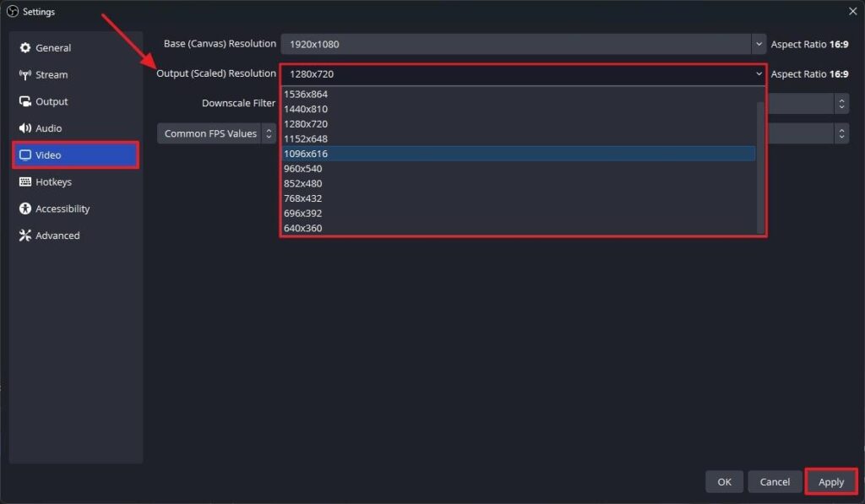Click the General gear icon in sidebar
865x504 pixels.
click(25, 48)
